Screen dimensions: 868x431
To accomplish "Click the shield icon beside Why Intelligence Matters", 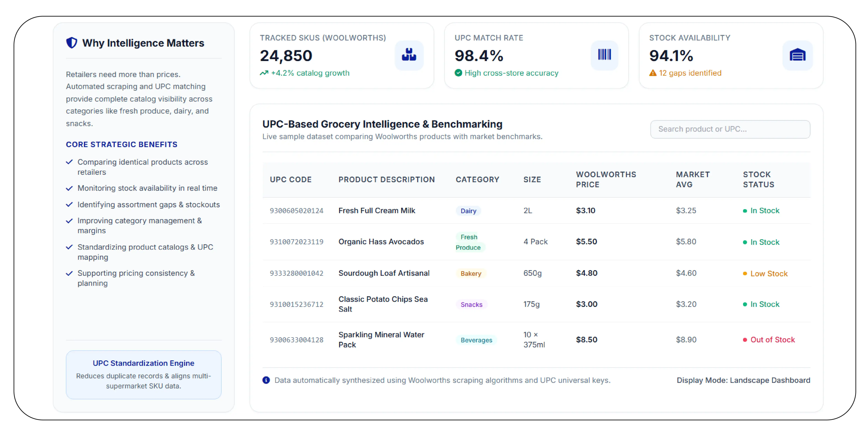I will tap(71, 43).
